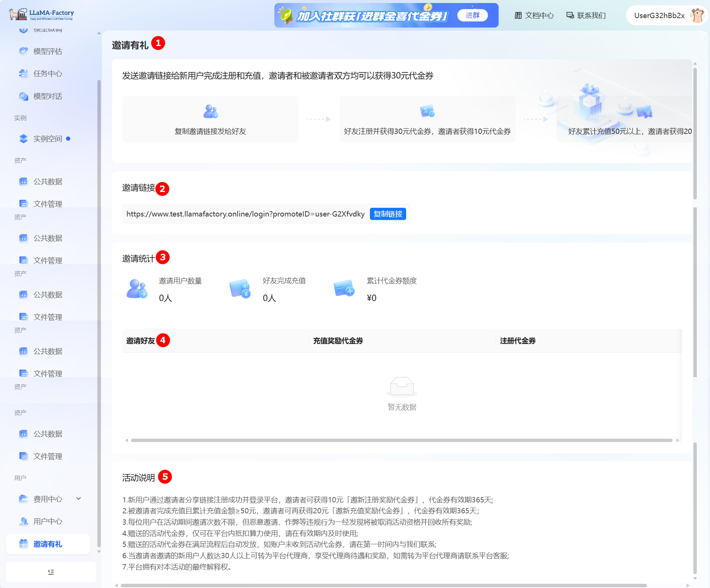Open 模型评估 in the sidebar
Viewport: 710px width, 588px height.
click(48, 51)
